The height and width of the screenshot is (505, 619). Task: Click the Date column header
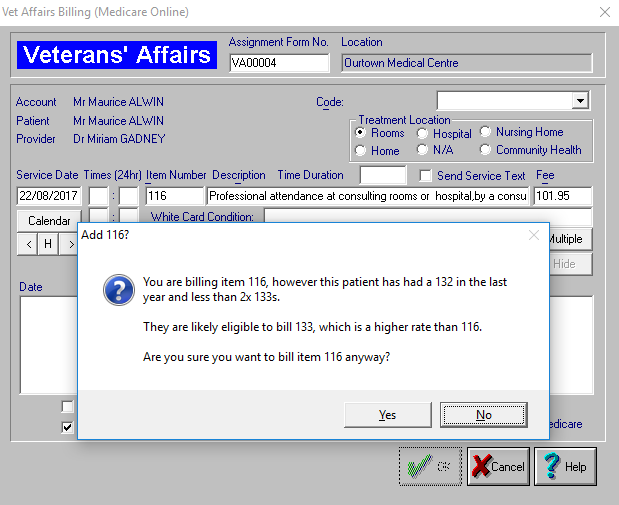[31, 287]
